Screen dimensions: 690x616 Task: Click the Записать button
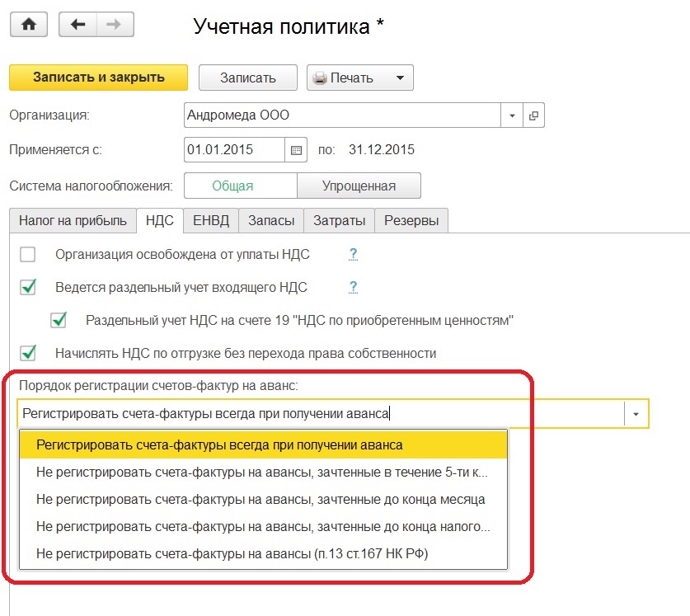coord(248,78)
